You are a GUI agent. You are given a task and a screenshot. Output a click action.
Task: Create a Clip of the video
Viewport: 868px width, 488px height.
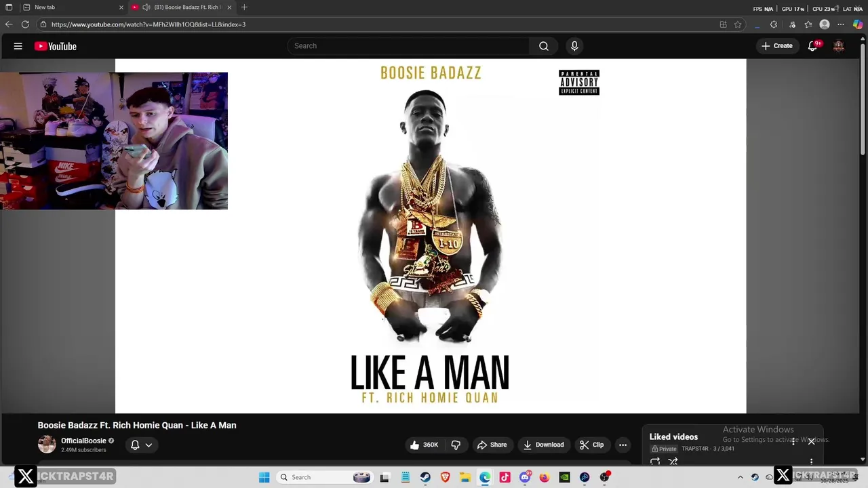(x=591, y=445)
